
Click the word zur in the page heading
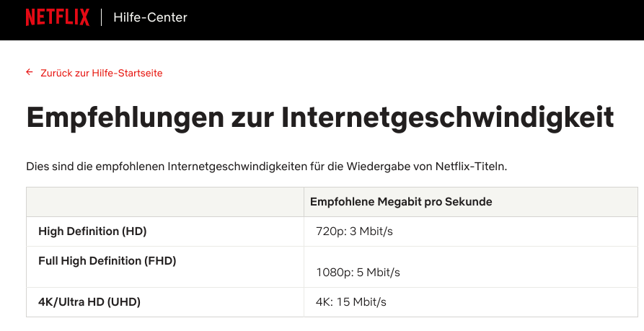click(252, 117)
